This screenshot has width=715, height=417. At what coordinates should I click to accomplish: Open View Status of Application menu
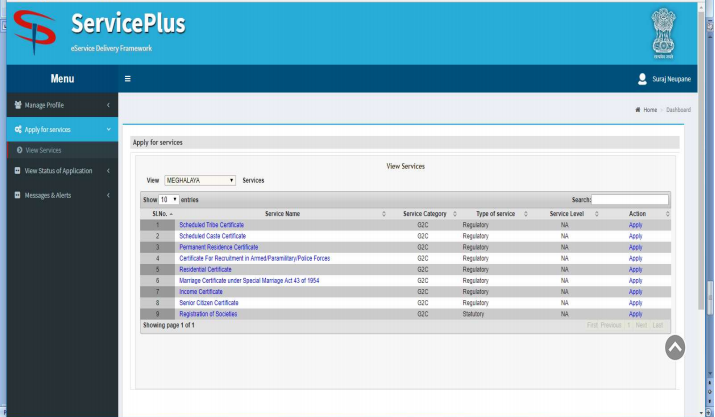click(x=58, y=171)
